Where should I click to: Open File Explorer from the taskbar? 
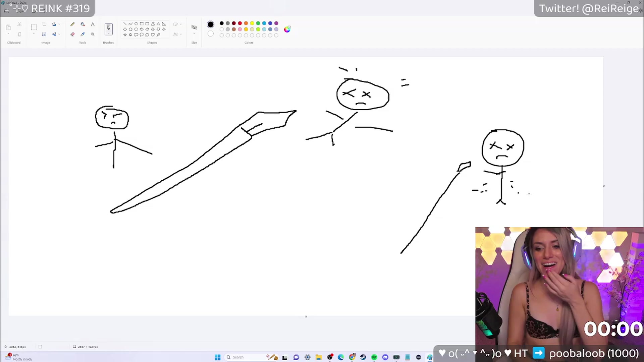[319, 357]
